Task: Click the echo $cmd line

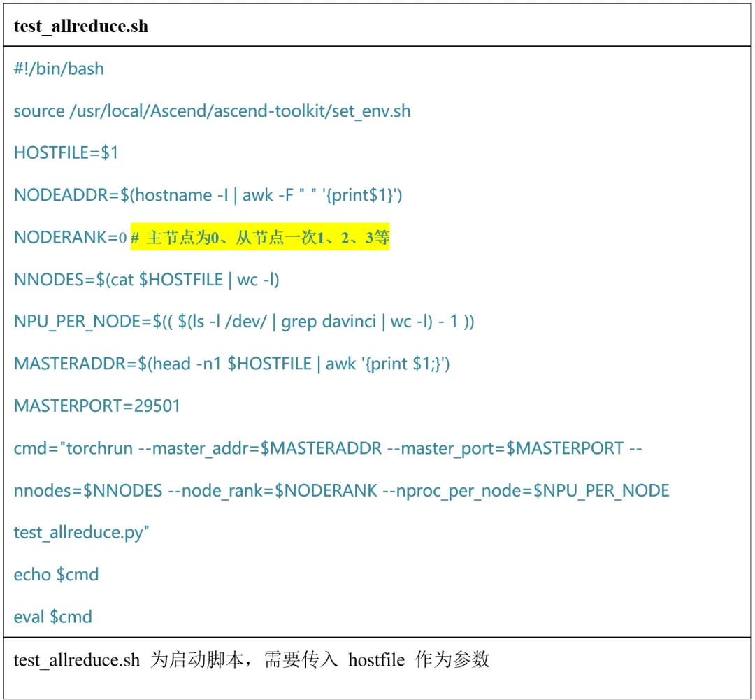Action: point(56,574)
